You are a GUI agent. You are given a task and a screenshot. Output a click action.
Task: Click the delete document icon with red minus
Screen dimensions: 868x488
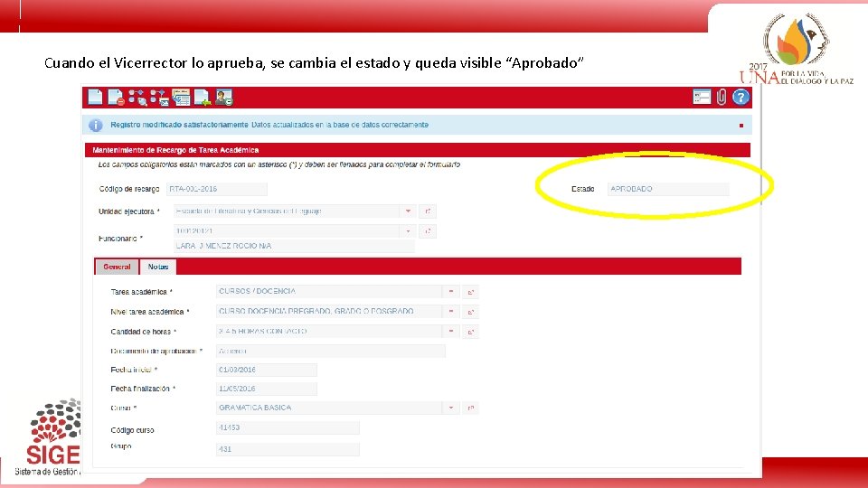[117, 98]
